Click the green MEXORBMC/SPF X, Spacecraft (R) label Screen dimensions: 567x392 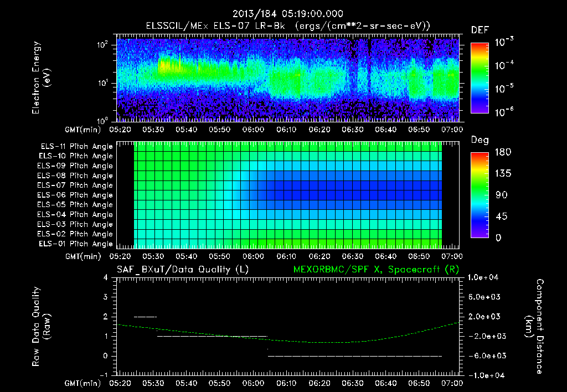(376, 270)
